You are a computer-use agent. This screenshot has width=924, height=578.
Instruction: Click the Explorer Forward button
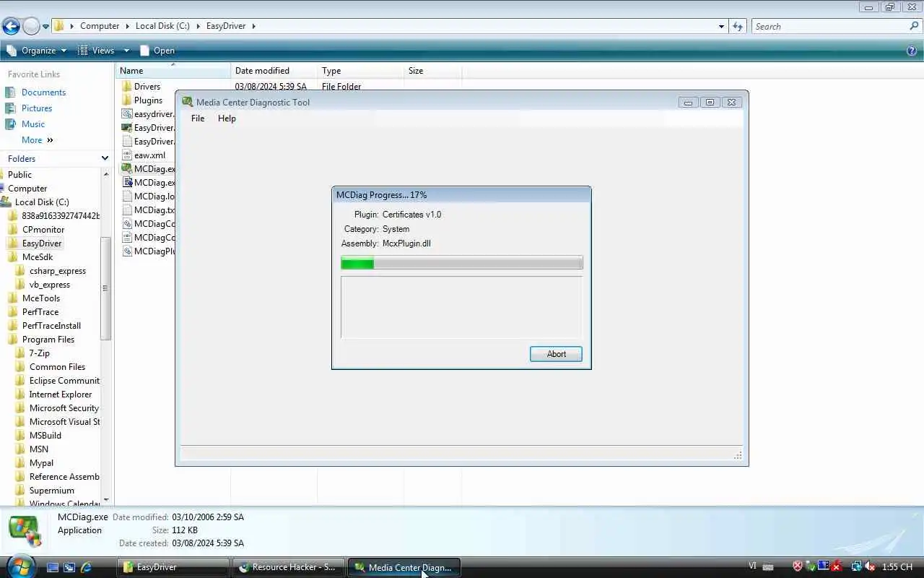coord(31,26)
